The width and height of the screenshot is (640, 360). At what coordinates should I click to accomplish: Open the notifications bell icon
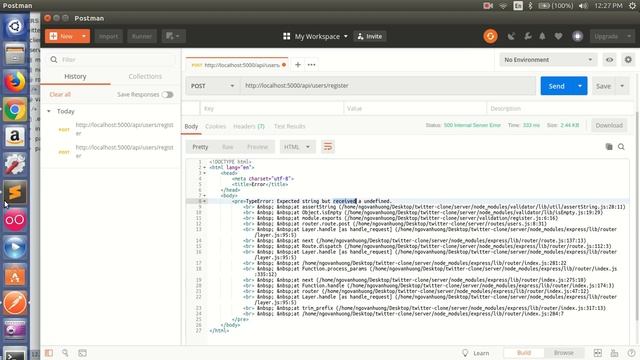coord(542,36)
